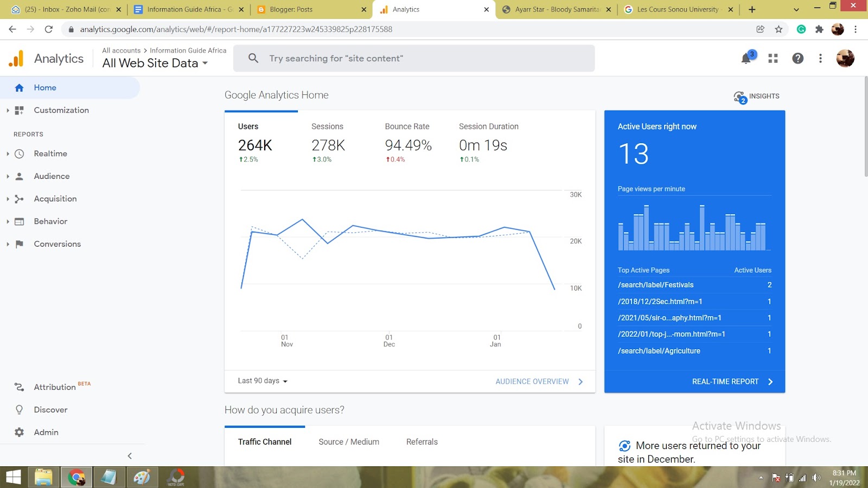Click the search box for site content
868x488 pixels.
[414, 58]
